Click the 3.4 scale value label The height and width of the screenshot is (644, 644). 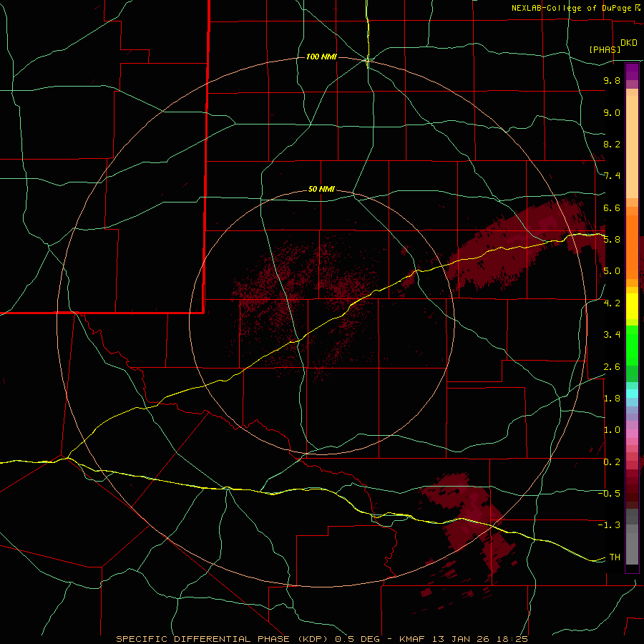(612, 334)
